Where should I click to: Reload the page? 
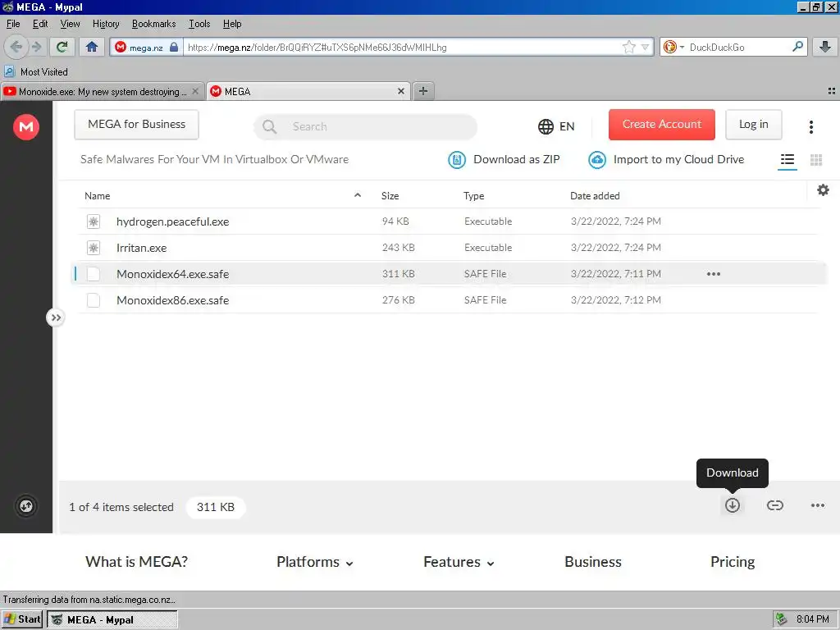tap(62, 47)
